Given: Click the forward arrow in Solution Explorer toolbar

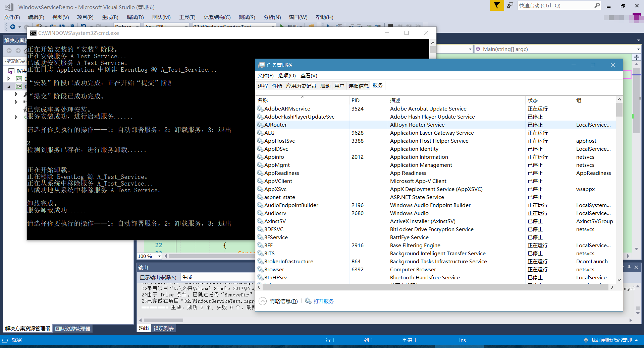Looking at the screenshot, I should click(x=18, y=51).
